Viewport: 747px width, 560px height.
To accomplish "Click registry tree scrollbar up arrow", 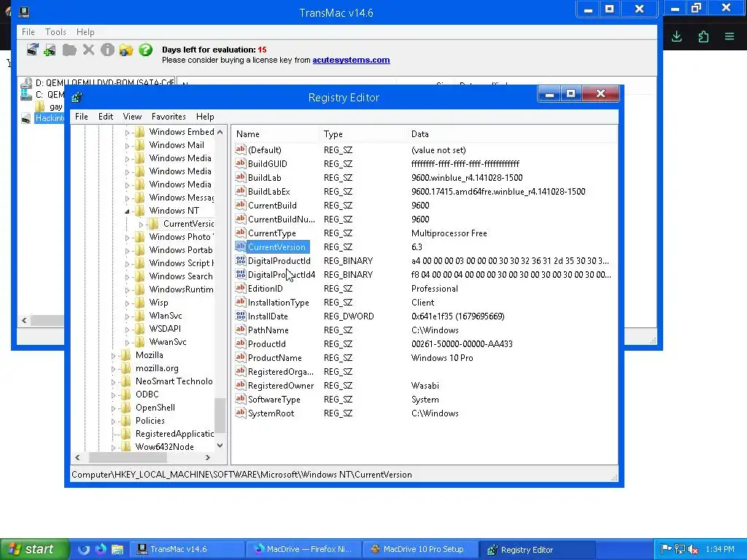I will (220, 132).
